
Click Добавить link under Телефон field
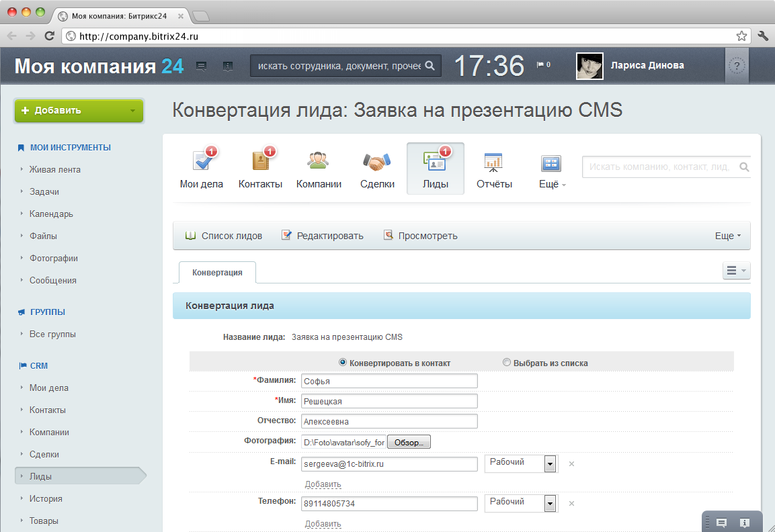click(x=323, y=523)
